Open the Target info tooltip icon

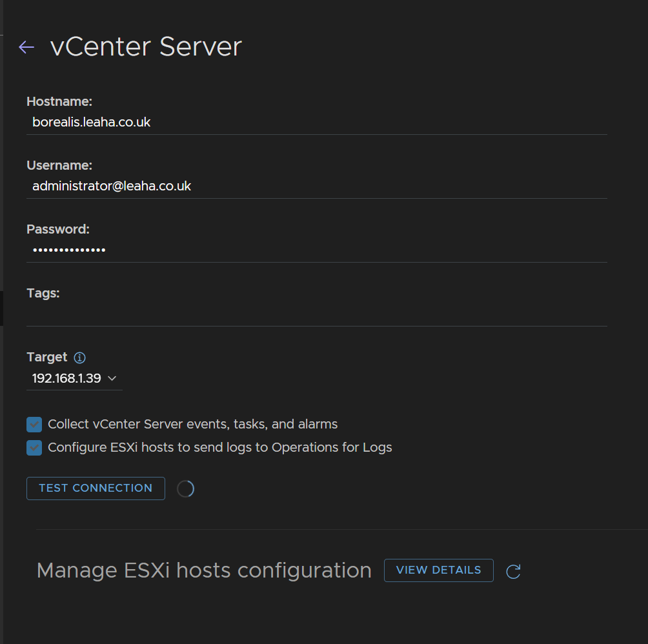click(x=80, y=357)
